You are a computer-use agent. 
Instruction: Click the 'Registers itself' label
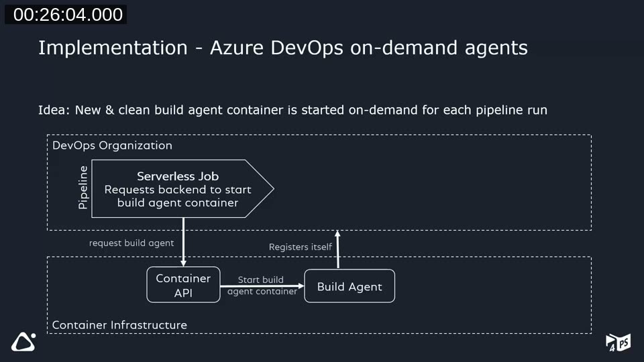301,247
